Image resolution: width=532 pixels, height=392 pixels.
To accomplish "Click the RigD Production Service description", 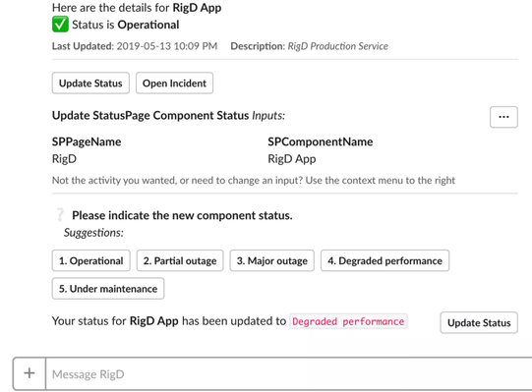I will tap(338, 46).
